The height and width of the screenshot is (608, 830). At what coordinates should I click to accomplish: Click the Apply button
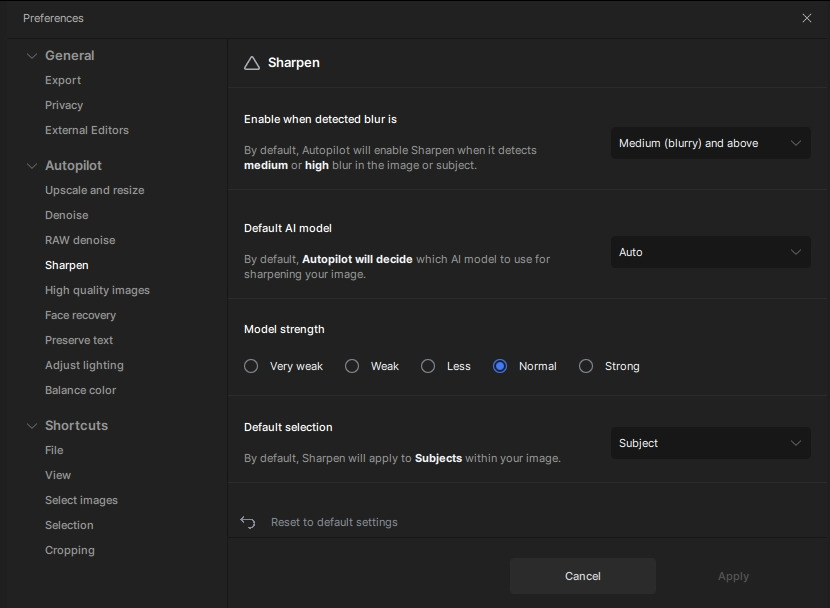coord(732,576)
